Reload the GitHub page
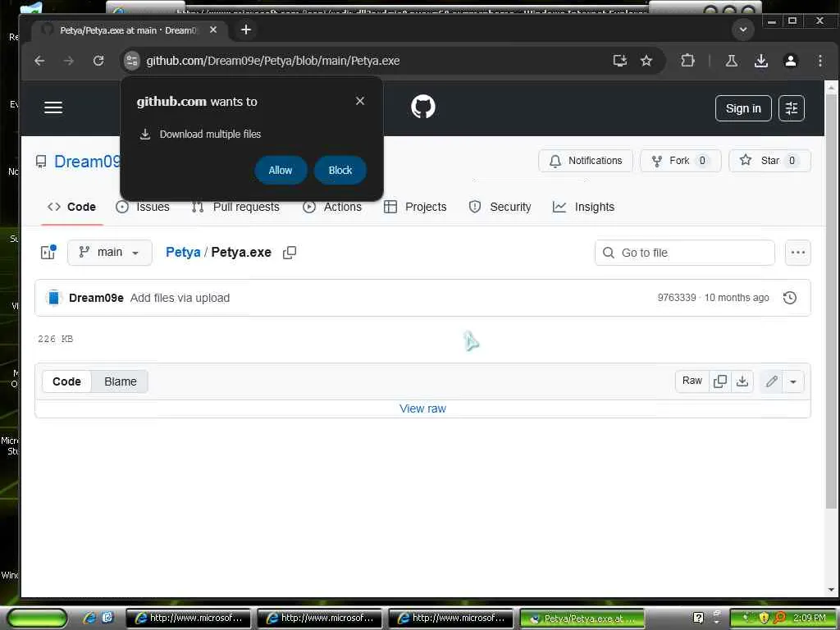840x630 pixels. (x=98, y=61)
